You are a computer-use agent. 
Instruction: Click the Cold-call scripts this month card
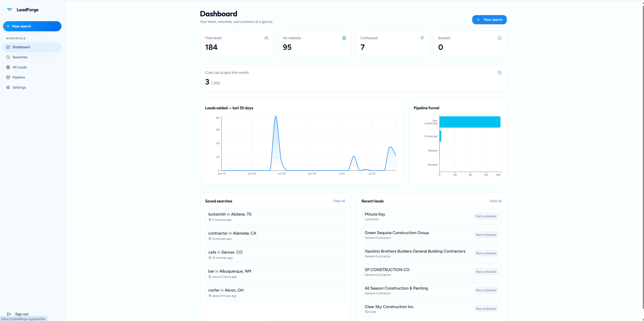coord(353,78)
